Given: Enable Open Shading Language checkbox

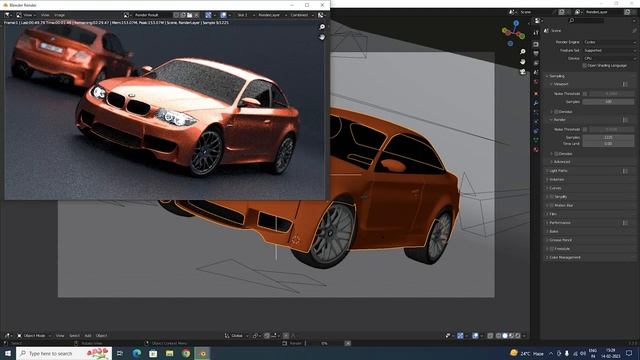Looking at the screenshot, I should [585, 65].
